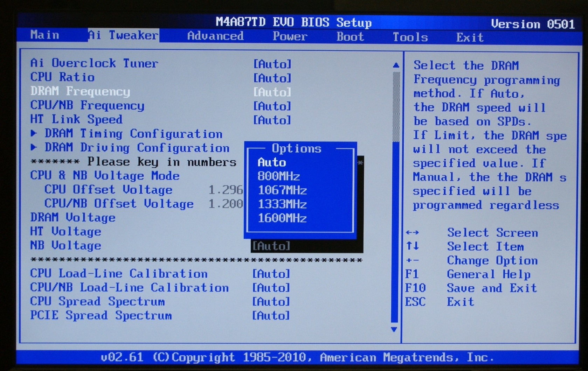
Task: Select the CPU Offset Voltage label
Action: tap(108, 190)
